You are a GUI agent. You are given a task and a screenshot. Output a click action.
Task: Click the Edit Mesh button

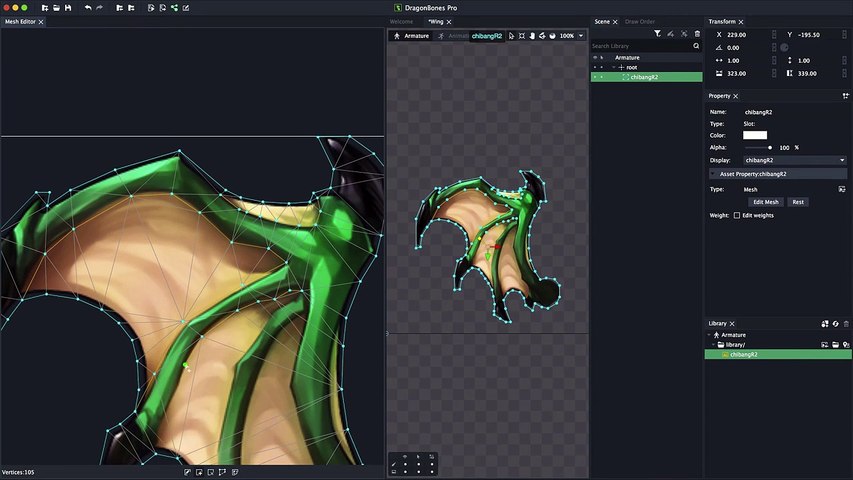click(x=765, y=202)
